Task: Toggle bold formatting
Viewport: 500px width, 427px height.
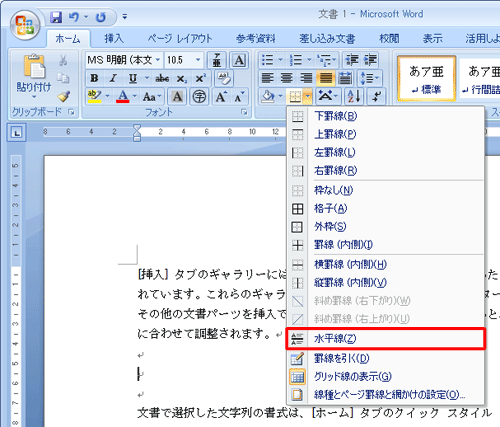Action: [94, 79]
